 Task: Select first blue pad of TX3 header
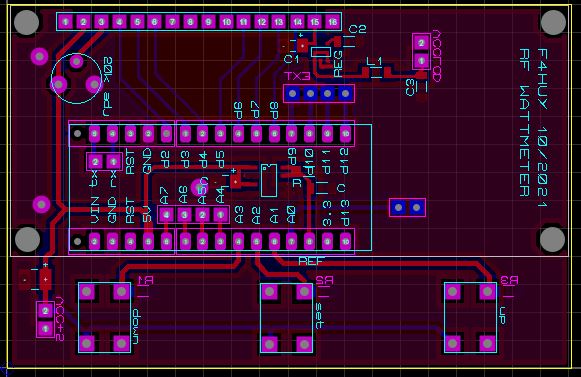point(292,93)
